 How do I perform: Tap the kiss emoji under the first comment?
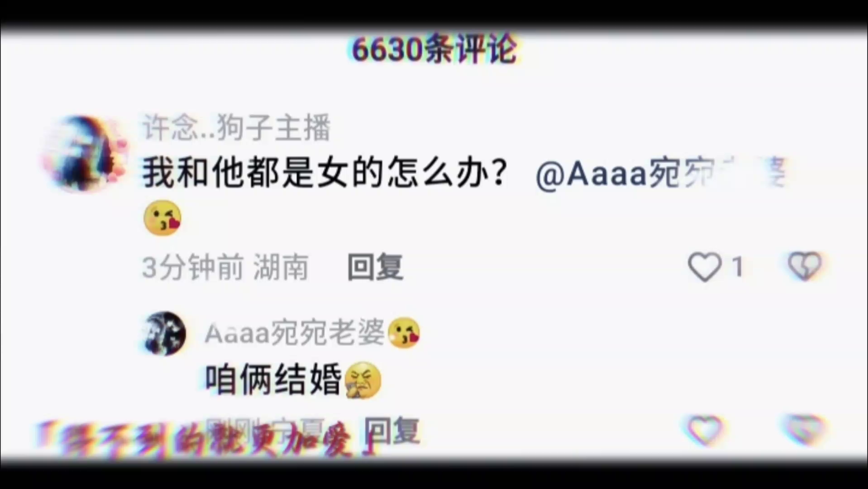162,218
